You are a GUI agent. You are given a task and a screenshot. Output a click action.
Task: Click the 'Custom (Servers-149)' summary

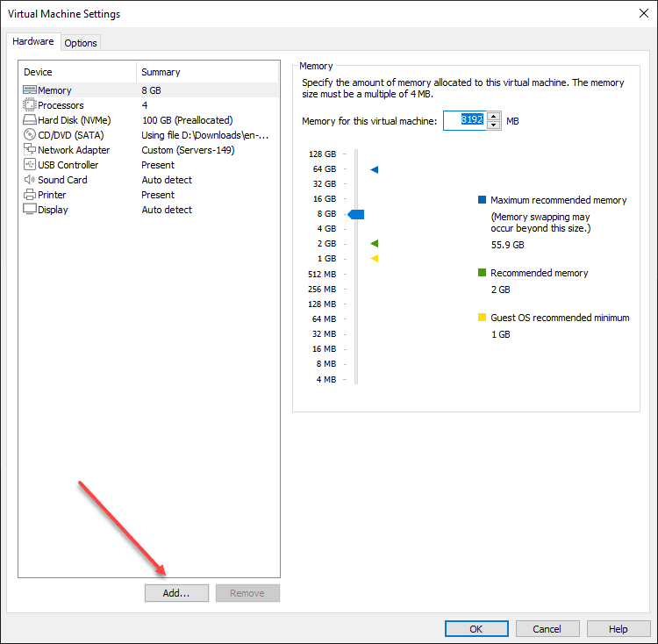188,150
